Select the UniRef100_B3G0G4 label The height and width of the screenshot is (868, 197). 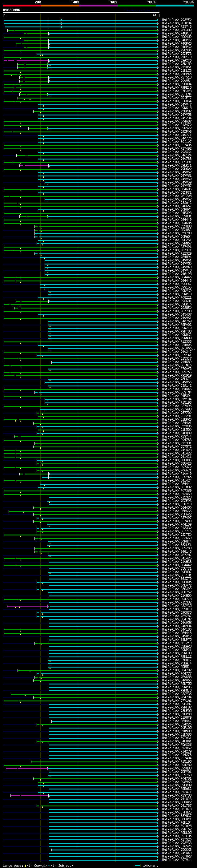(177, 101)
